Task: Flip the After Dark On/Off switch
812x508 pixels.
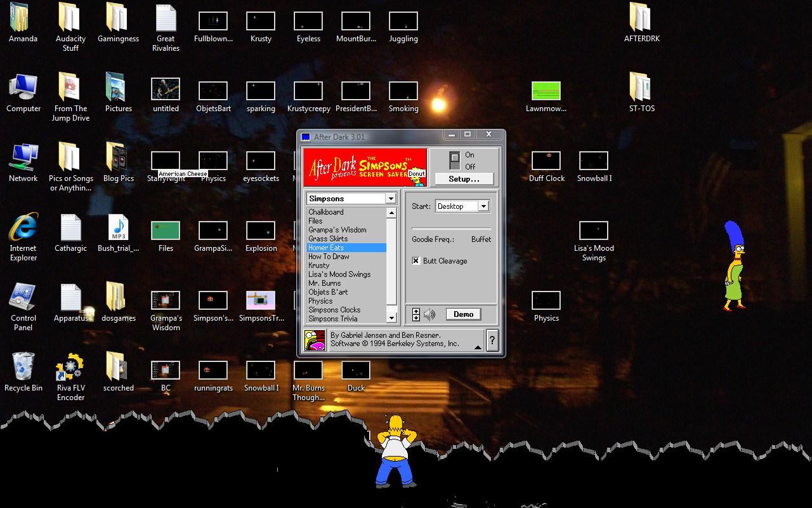Action: tap(454, 160)
